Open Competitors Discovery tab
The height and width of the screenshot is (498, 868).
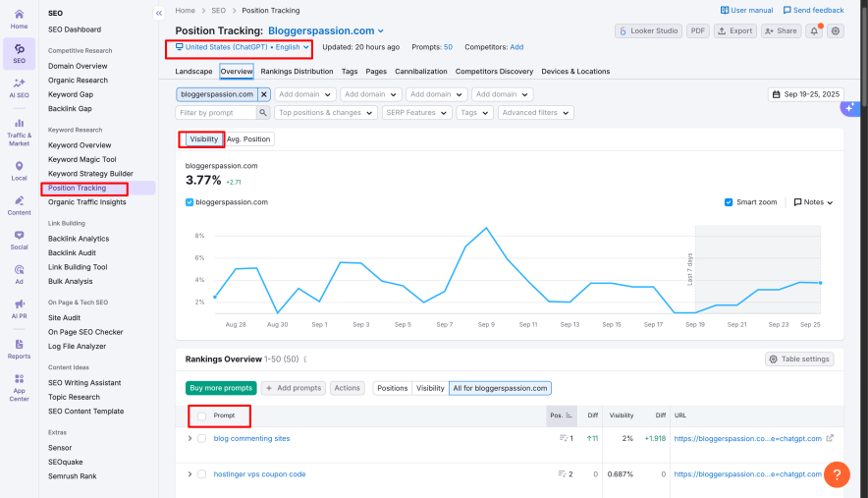pyautogui.click(x=494, y=72)
